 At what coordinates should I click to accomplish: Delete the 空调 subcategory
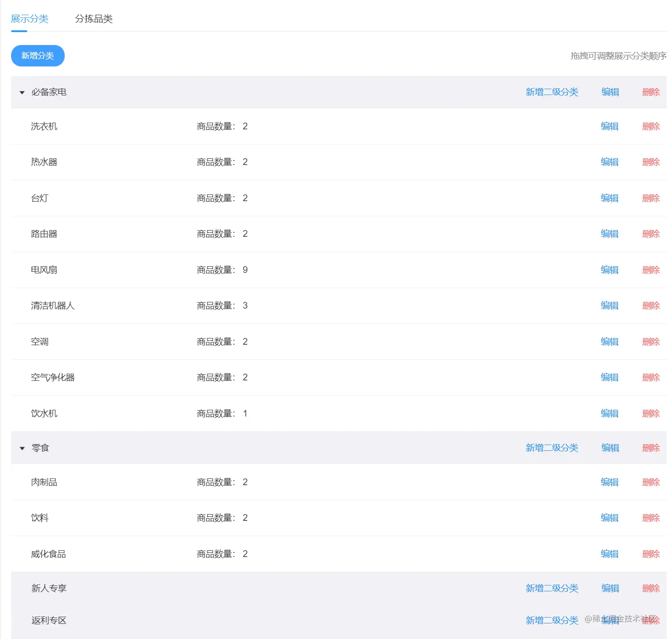[x=651, y=342]
